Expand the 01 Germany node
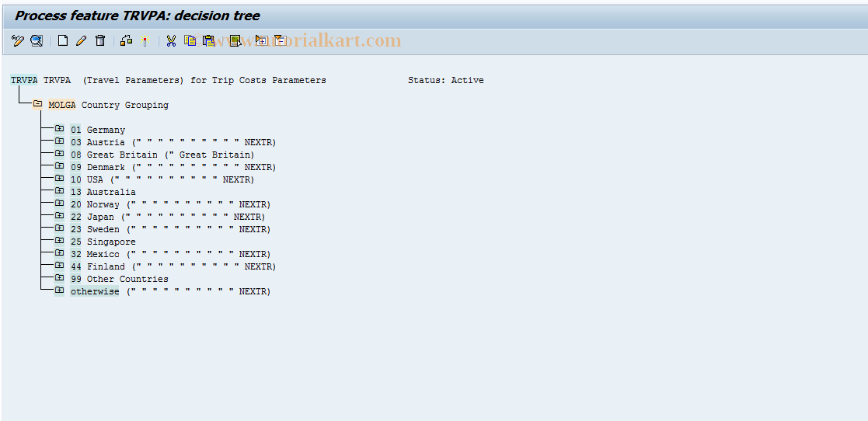 [x=59, y=129]
